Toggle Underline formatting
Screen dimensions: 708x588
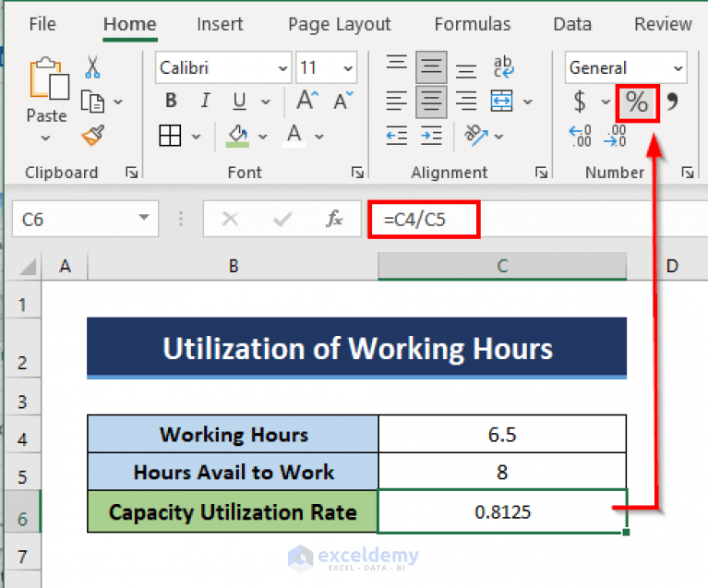pos(239,102)
